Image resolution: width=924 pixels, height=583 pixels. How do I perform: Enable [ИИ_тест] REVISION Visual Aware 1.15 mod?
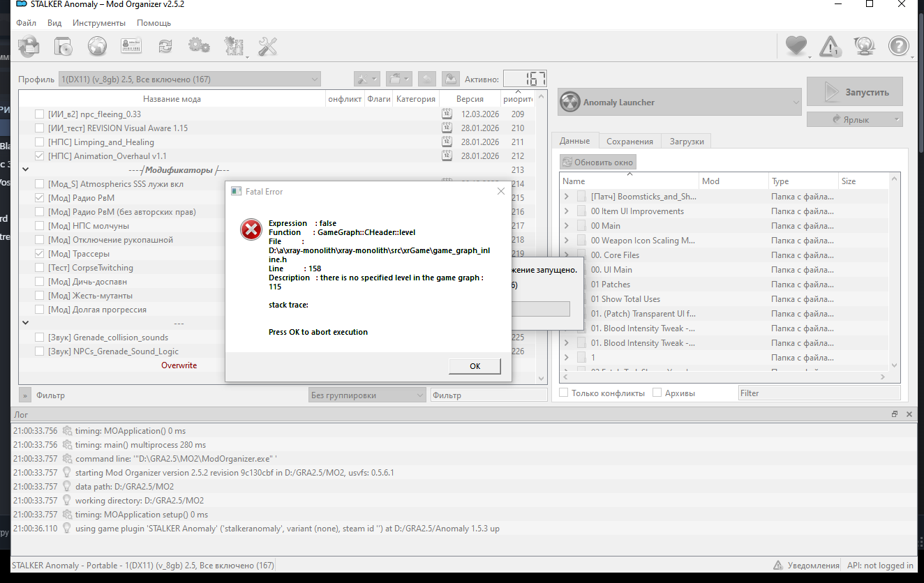(39, 128)
